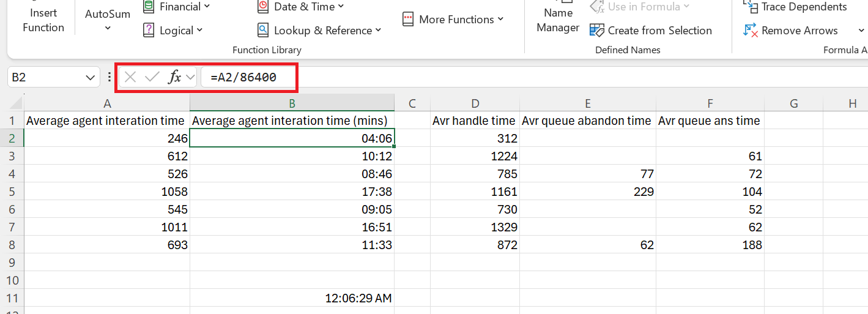Cancel the formula entry with the X icon
This screenshot has height=314, width=868.
coord(130,77)
